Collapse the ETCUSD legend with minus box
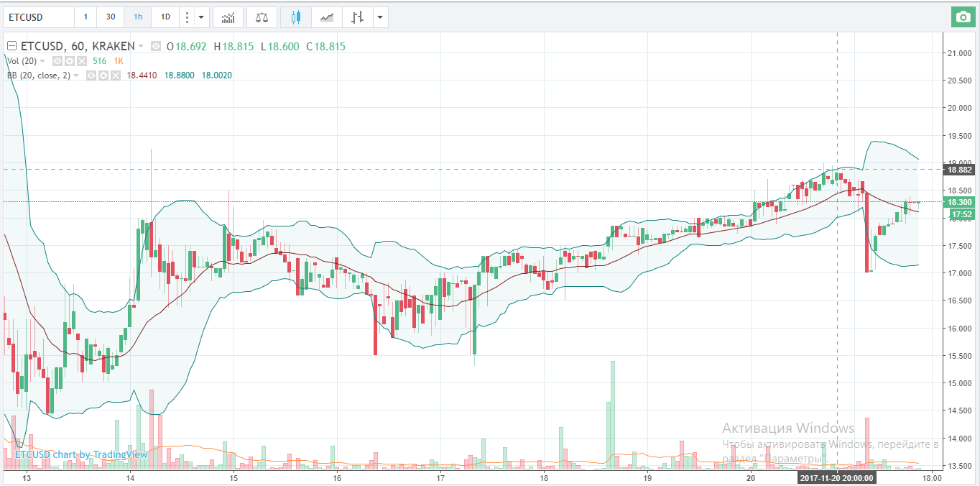 coord(11,47)
